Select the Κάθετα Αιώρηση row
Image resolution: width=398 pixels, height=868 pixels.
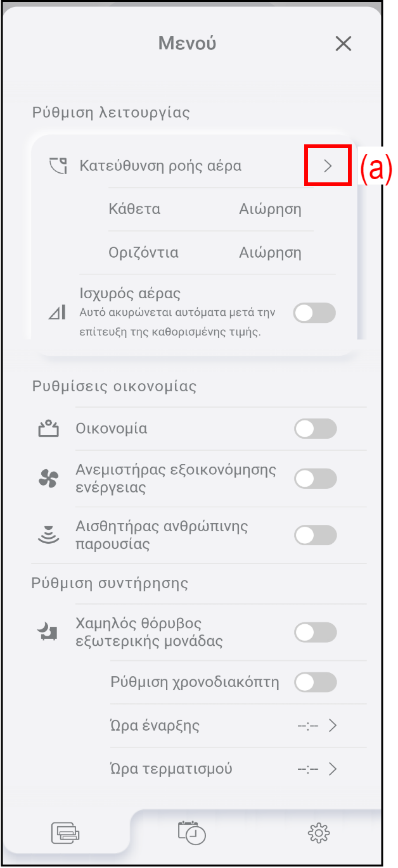tap(205, 209)
